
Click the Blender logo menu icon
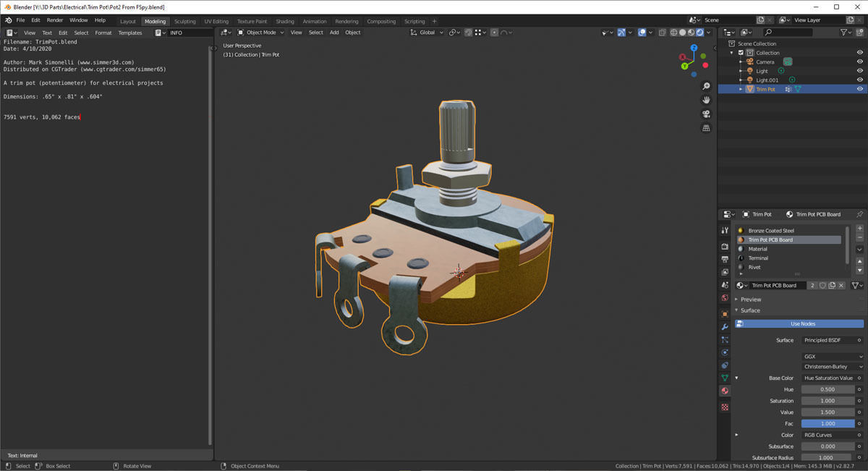coord(8,20)
